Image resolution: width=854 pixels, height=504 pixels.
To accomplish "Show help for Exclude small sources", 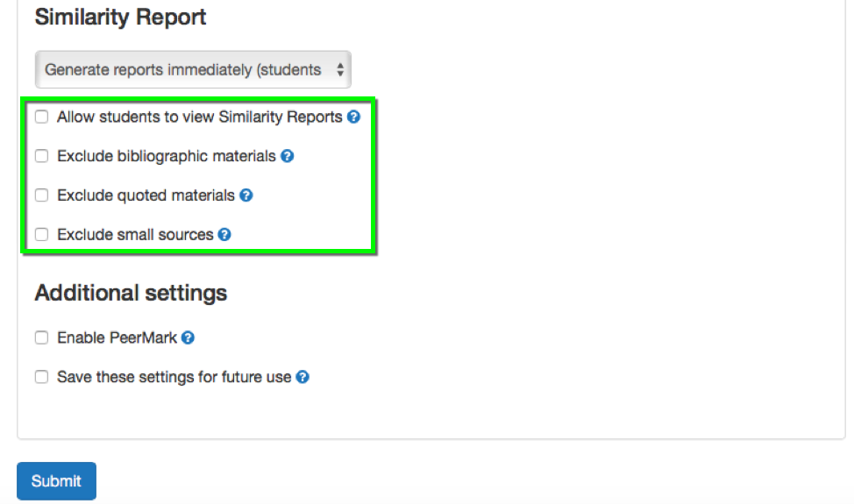I will pos(224,235).
